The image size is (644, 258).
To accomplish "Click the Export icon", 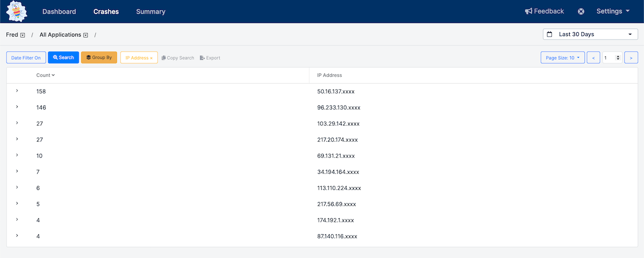I will tap(202, 58).
